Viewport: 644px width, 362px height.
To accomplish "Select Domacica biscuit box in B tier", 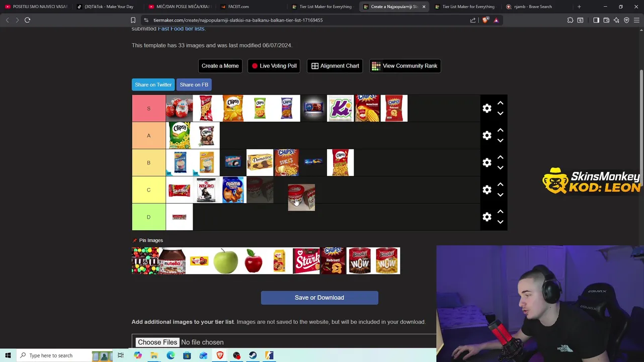I will (260, 162).
